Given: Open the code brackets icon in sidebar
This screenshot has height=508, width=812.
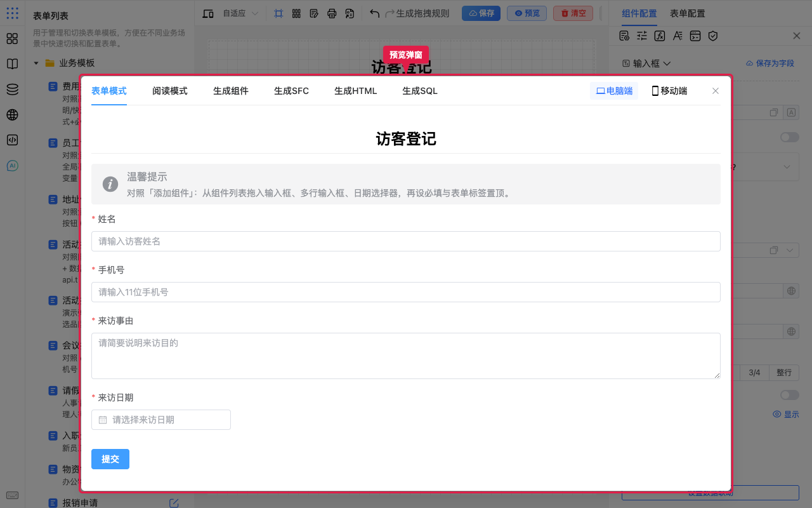Looking at the screenshot, I should click(12, 140).
